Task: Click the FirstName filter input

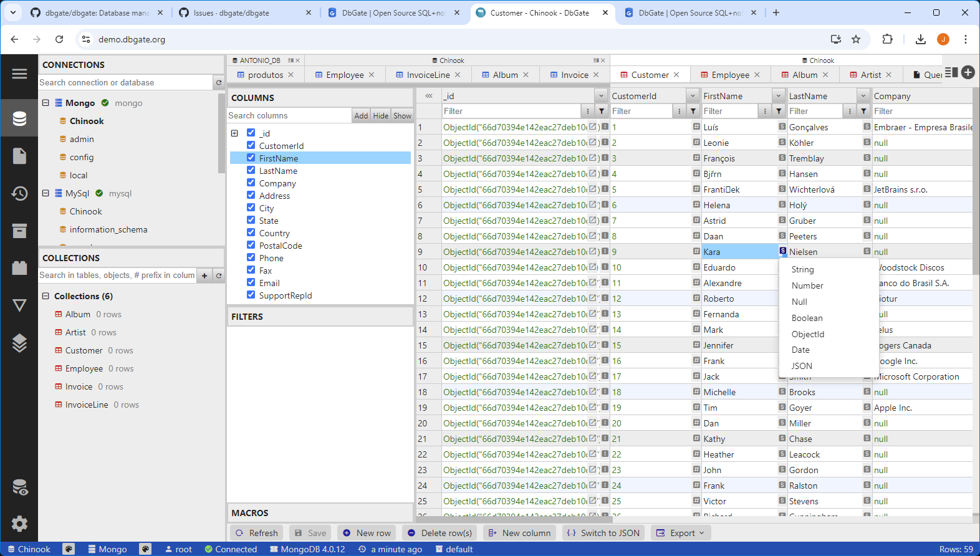Action: [731, 111]
